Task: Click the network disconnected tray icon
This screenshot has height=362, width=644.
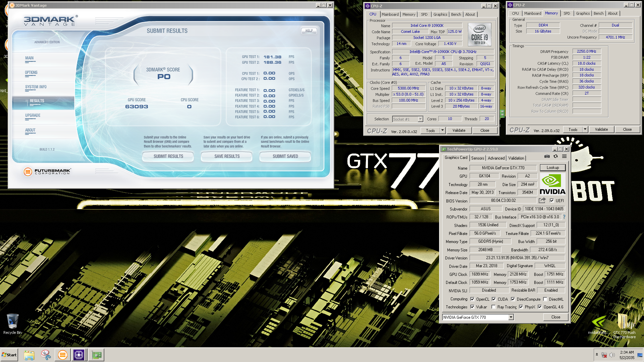Action: 604,355
